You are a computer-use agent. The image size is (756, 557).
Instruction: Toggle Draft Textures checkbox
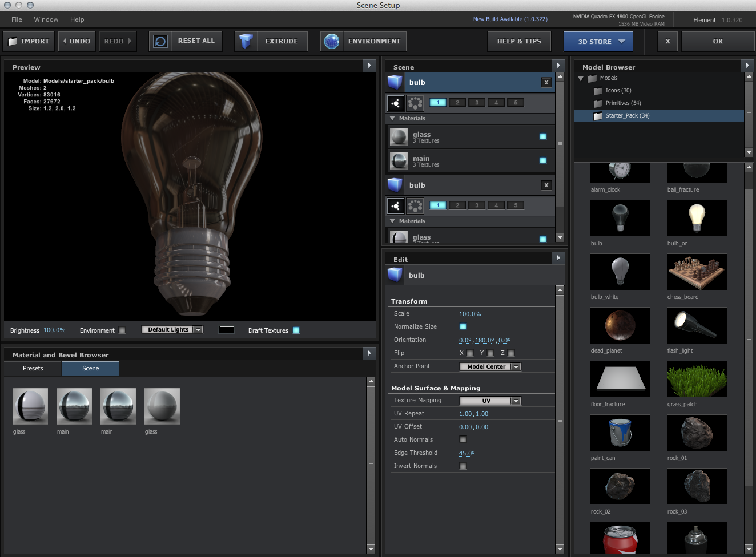point(296,330)
